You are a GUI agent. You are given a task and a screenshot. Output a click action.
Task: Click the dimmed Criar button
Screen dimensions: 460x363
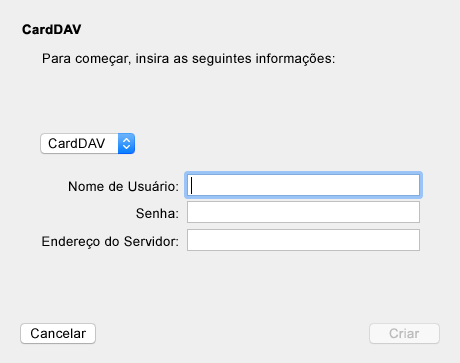(404, 333)
